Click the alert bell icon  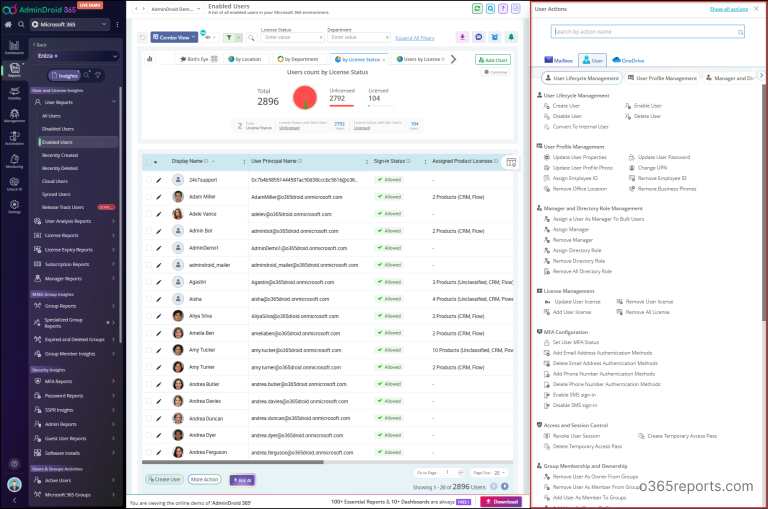tap(511, 37)
